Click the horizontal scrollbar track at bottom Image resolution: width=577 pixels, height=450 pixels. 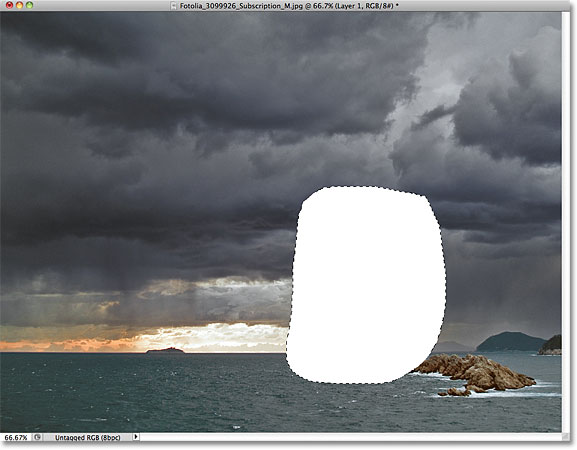(350, 437)
